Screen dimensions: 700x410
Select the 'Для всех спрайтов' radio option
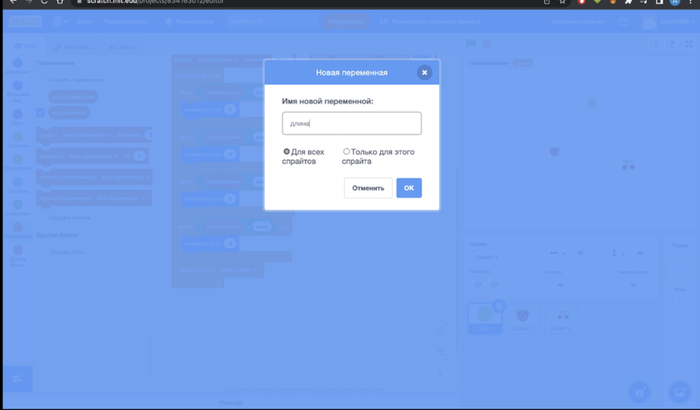tap(287, 152)
